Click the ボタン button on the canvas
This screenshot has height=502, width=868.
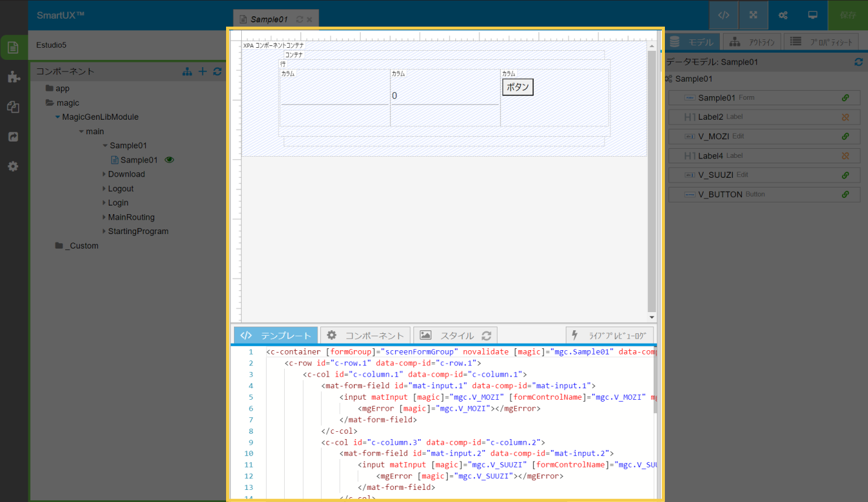[x=517, y=87]
